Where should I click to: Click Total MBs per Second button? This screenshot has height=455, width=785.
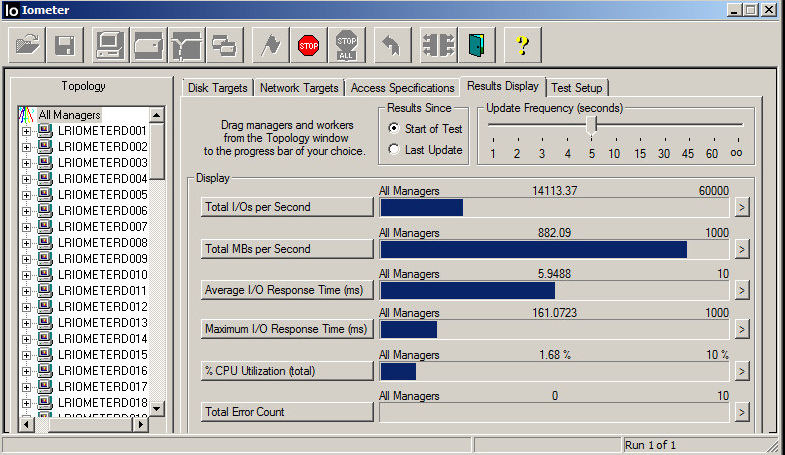pyautogui.click(x=287, y=249)
